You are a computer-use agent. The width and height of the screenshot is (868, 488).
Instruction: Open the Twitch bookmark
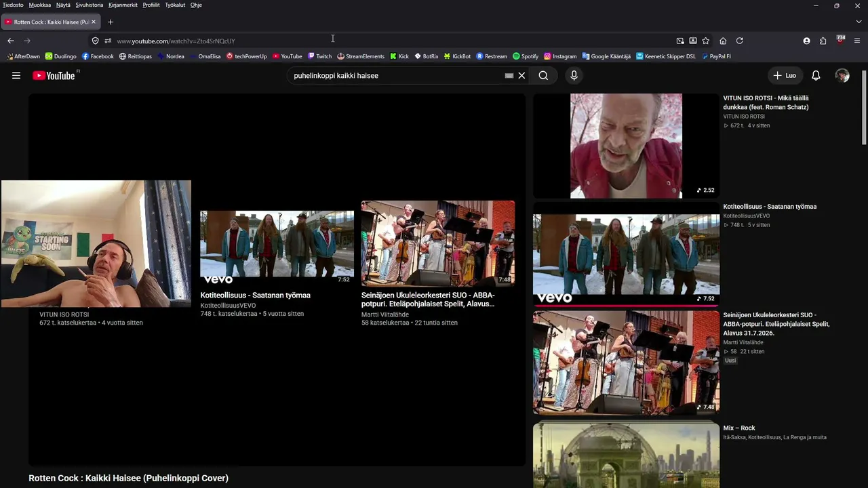click(x=319, y=56)
